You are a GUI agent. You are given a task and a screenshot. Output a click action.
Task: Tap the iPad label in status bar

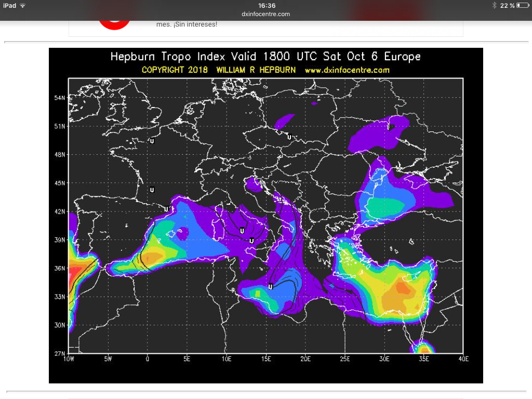[x=9, y=5]
